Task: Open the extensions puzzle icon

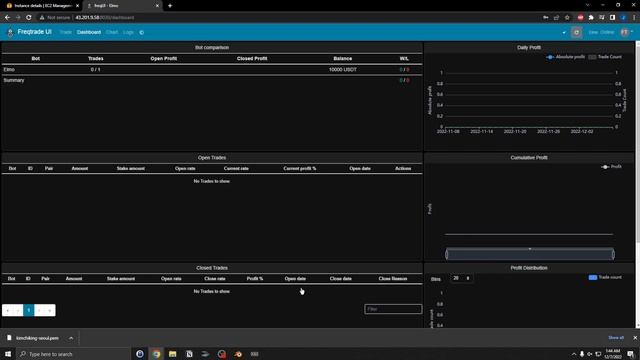Action: (591, 18)
